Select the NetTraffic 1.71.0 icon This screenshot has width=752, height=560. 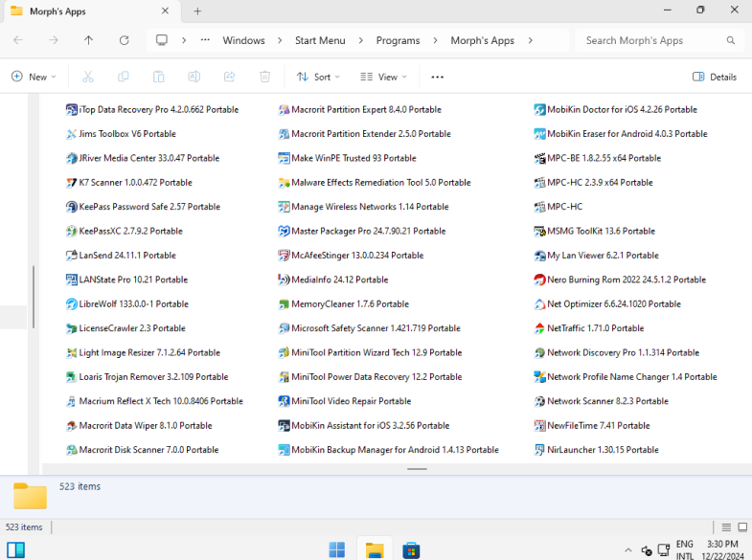pyautogui.click(x=539, y=328)
